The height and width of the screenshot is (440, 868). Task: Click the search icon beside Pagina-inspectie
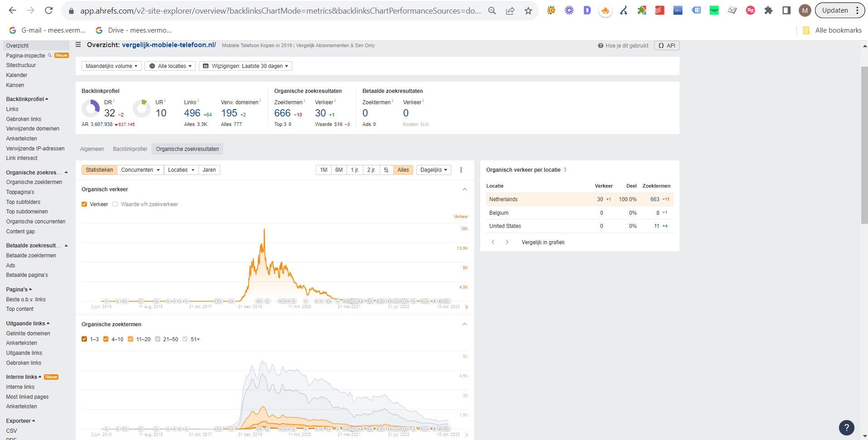50,55
